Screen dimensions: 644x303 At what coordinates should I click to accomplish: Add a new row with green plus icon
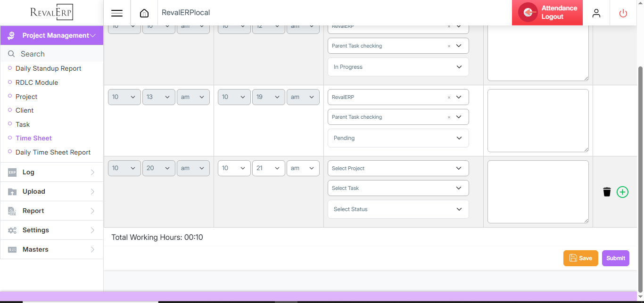622,192
